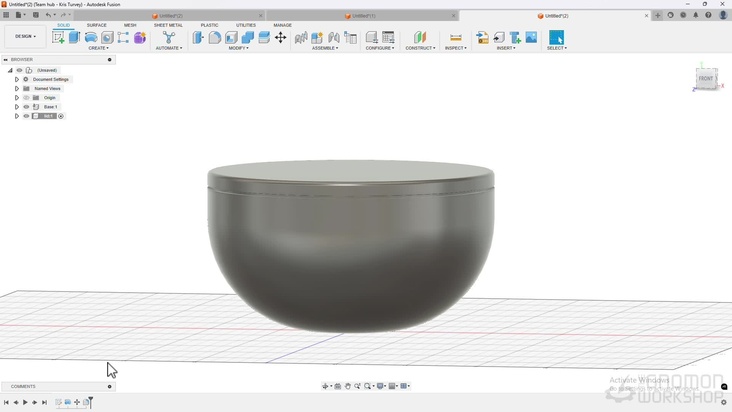Open the SHEET METAL tab
The height and width of the screenshot is (412, 732).
(x=168, y=25)
